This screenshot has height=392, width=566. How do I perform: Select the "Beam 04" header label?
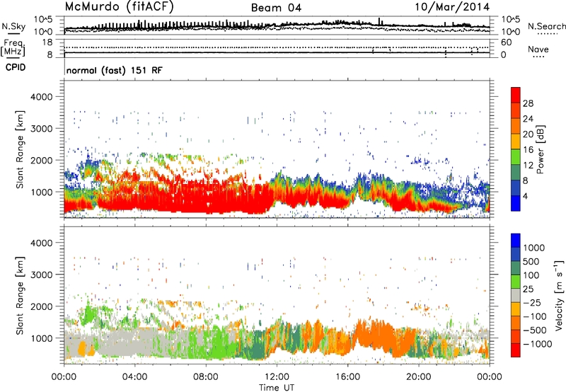pos(276,8)
